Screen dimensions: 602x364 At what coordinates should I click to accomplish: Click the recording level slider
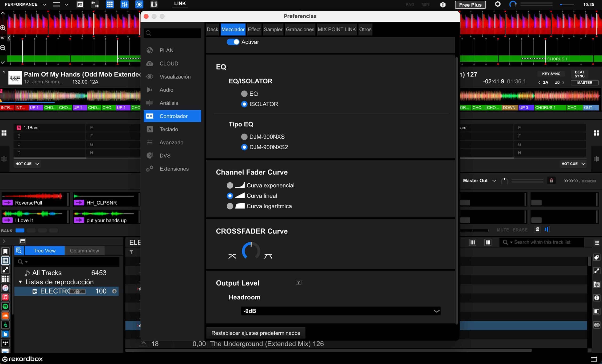click(x=527, y=181)
